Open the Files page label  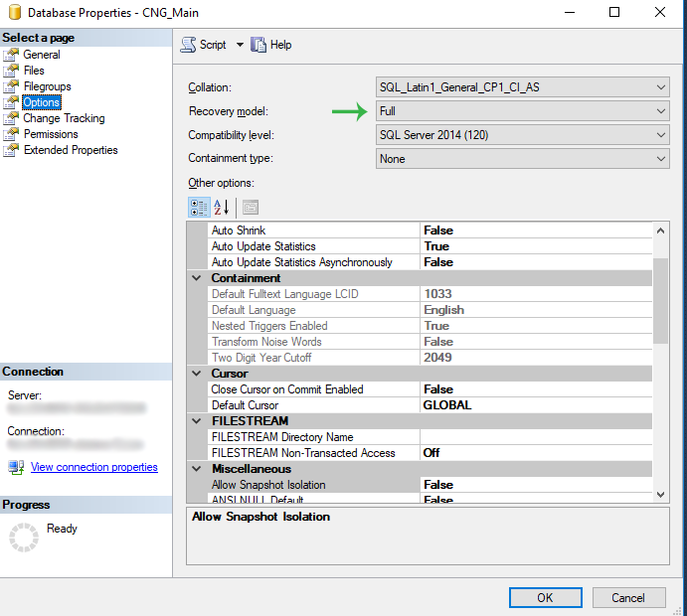coord(34,71)
